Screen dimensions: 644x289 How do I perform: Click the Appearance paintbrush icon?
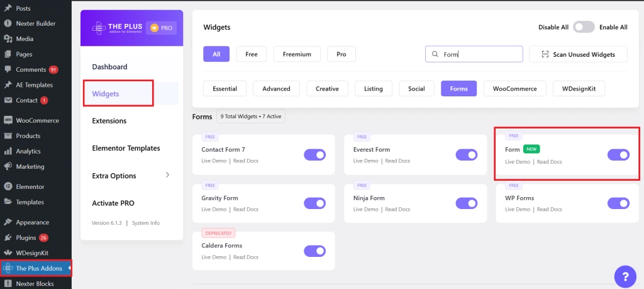pyautogui.click(x=8, y=222)
